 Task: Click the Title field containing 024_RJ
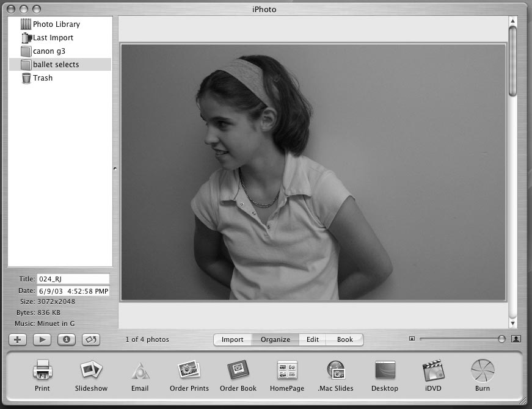coord(73,279)
